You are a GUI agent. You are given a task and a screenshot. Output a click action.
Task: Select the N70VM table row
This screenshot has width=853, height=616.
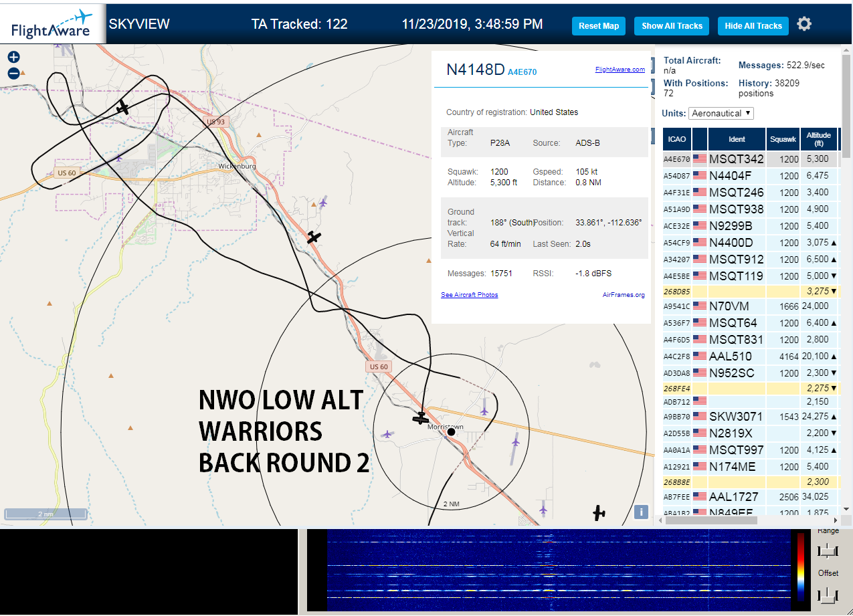[x=750, y=306]
